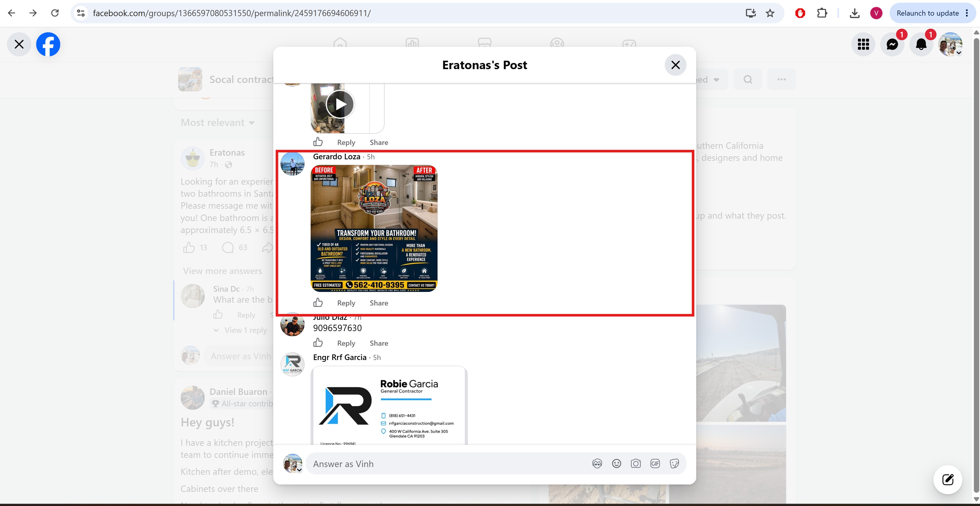Insert an emoji in comment
This screenshot has height=506, width=980.
(x=616, y=463)
